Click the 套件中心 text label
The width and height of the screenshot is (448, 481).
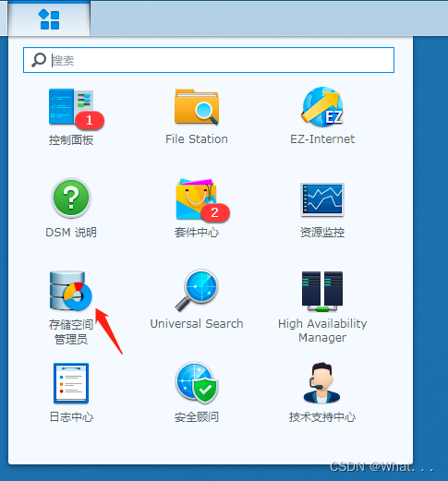coord(197,233)
